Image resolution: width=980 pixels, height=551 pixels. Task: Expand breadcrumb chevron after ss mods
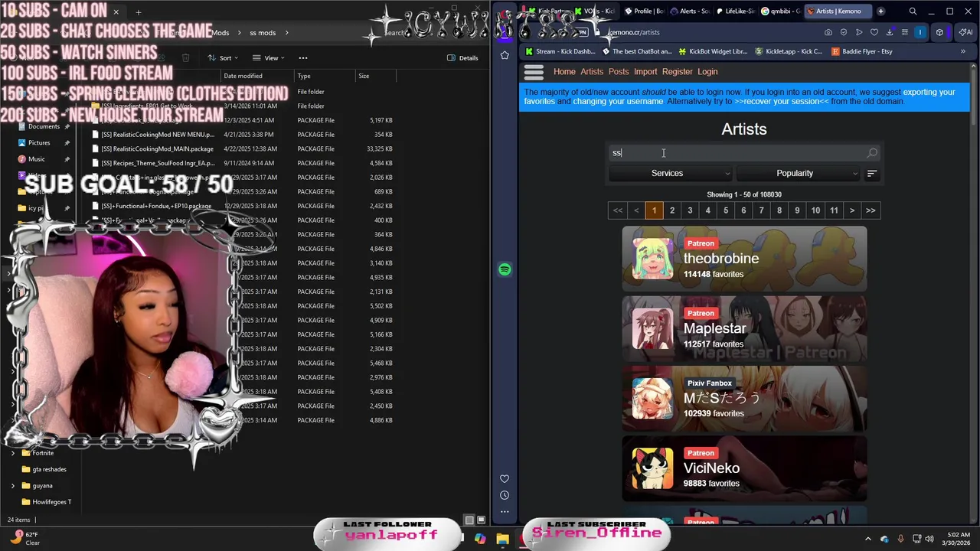point(286,33)
